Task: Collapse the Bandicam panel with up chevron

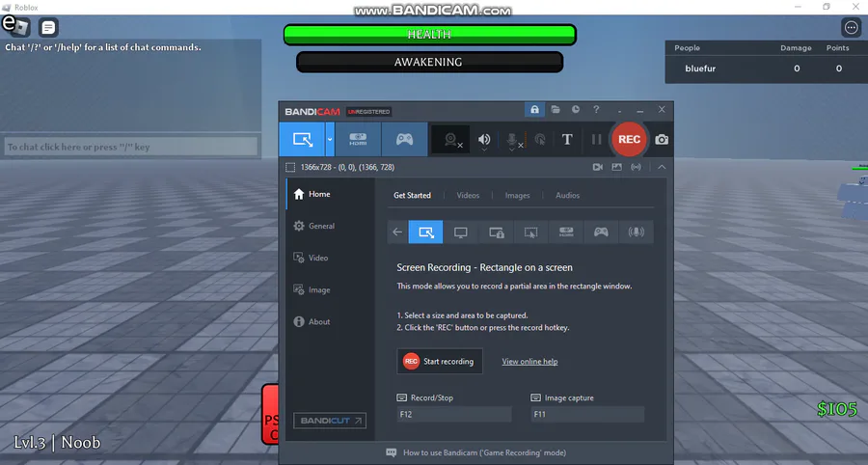Action: pos(662,167)
